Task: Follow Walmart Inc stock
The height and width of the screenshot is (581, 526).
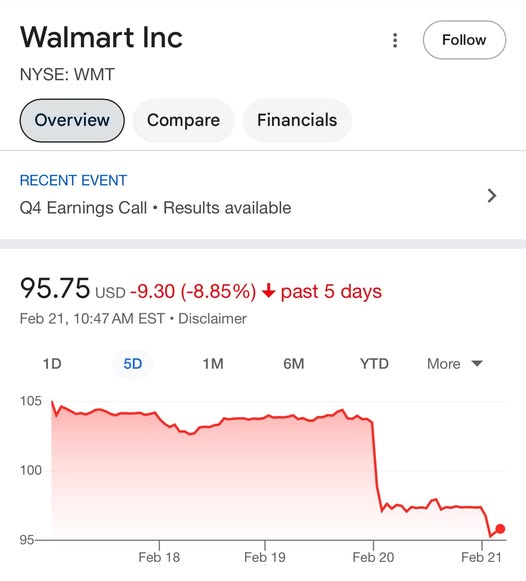Action: tap(464, 40)
